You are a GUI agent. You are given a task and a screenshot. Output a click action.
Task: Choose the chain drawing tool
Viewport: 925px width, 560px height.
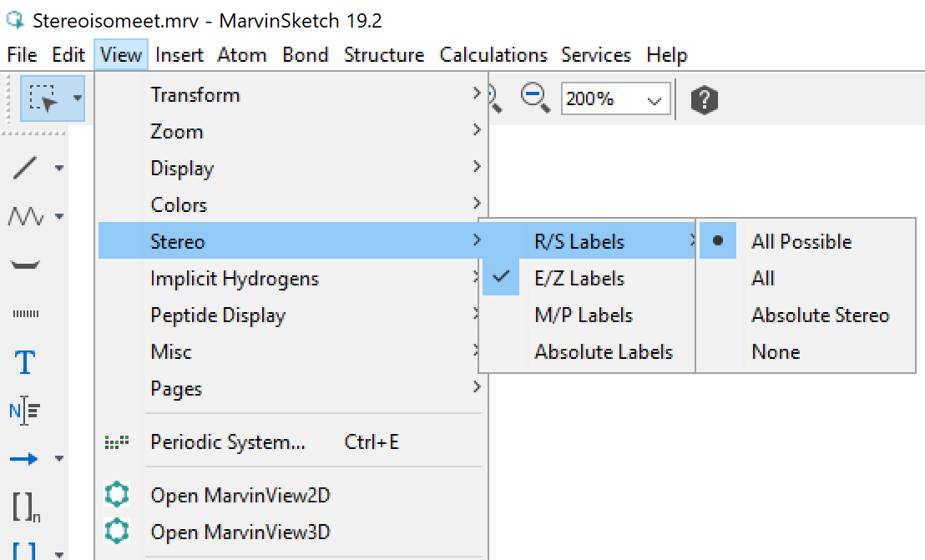point(26,217)
